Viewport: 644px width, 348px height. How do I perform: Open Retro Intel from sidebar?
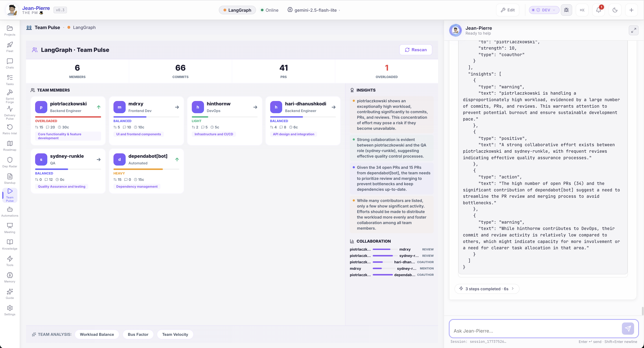(10, 129)
